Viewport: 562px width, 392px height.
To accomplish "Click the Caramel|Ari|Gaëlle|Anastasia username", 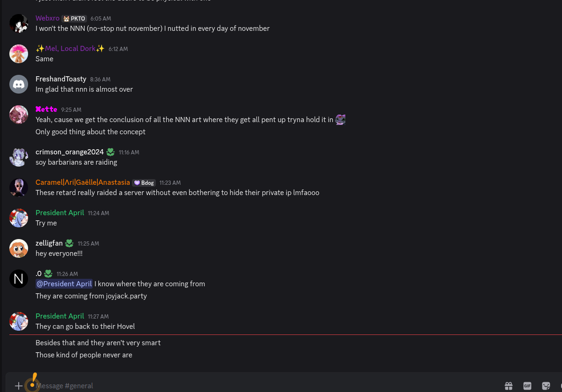I will point(83,182).
